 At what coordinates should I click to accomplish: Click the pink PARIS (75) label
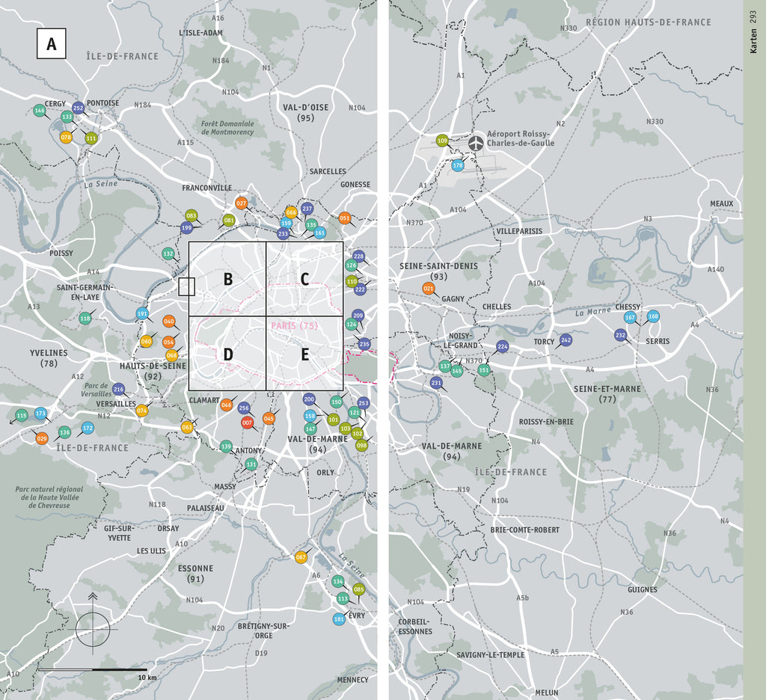coord(295,326)
